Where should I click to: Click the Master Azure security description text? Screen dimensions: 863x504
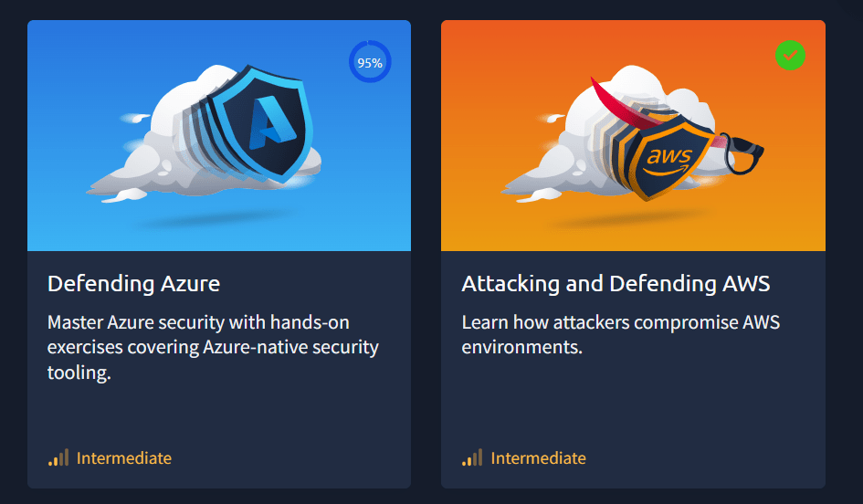(x=213, y=347)
